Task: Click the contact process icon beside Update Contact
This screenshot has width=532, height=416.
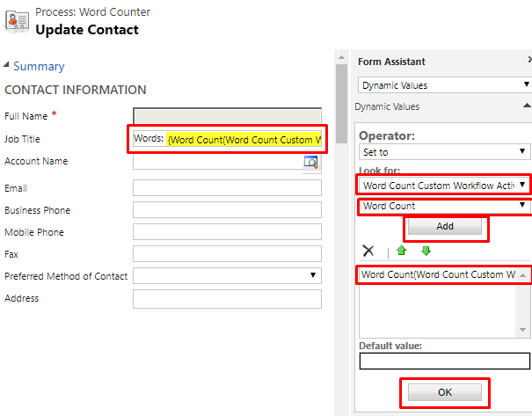Action: tap(17, 22)
